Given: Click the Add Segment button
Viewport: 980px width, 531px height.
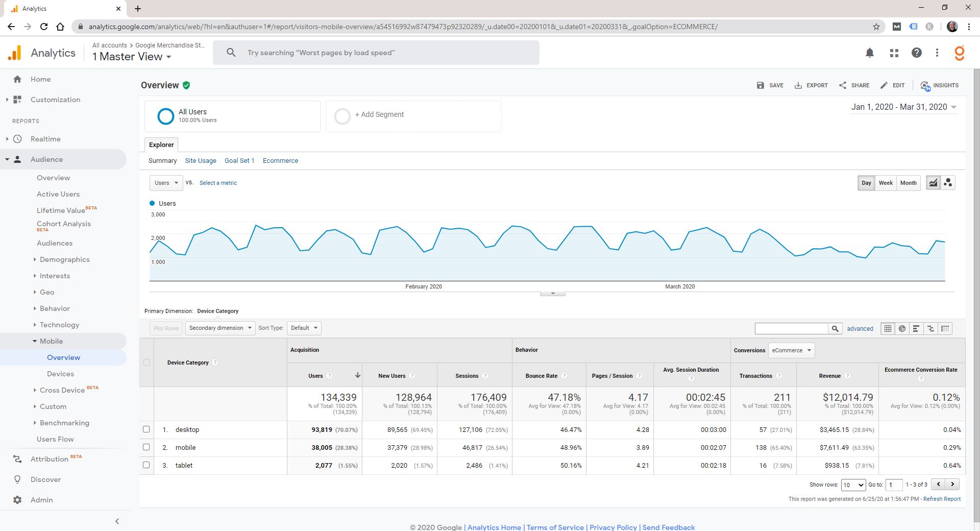Looking at the screenshot, I should (414, 116).
